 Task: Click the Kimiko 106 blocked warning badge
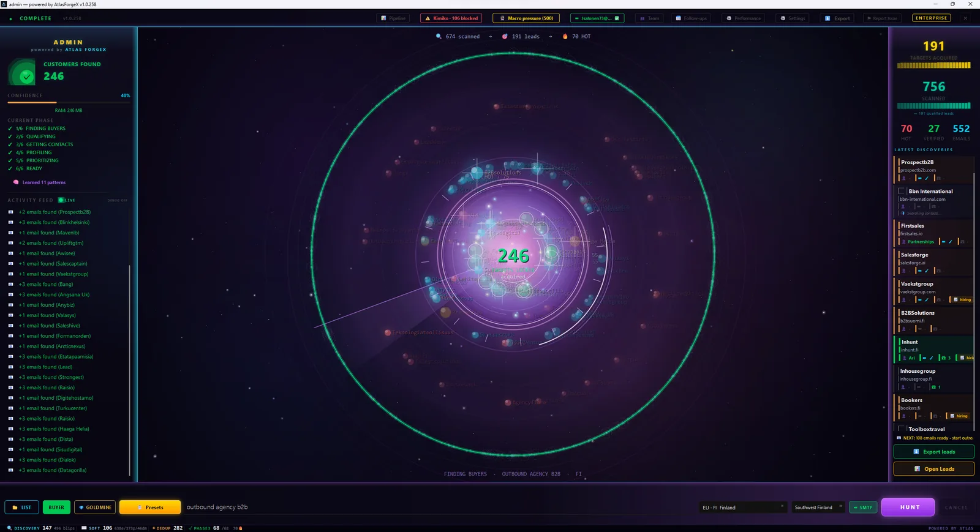[451, 18]
